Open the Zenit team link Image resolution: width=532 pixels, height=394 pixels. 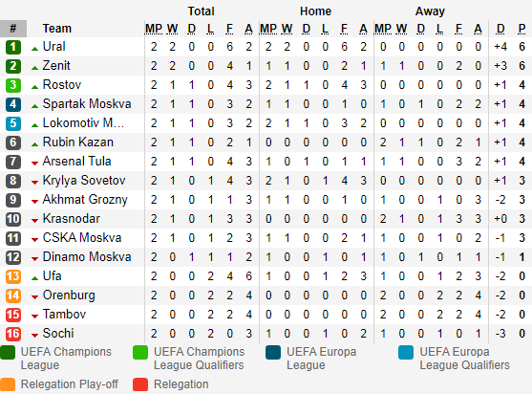(x=56, y=66)
